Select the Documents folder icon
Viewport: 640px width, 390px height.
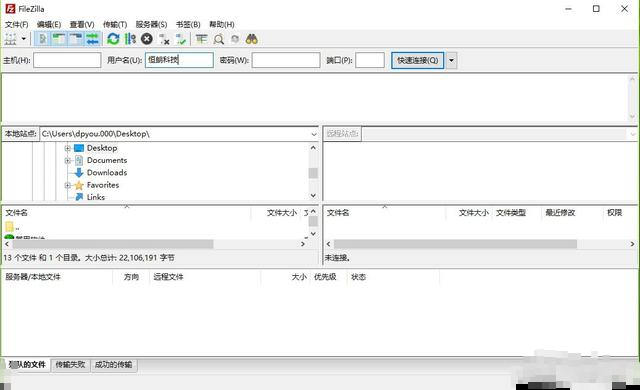pyautogui.click(x=79, y=160)
